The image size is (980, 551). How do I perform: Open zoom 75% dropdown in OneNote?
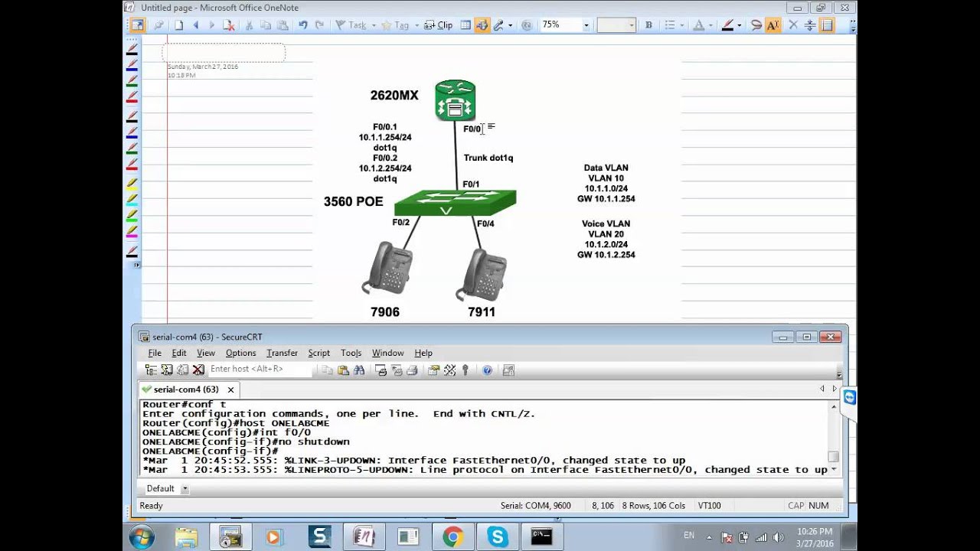(x=586, y=25)
